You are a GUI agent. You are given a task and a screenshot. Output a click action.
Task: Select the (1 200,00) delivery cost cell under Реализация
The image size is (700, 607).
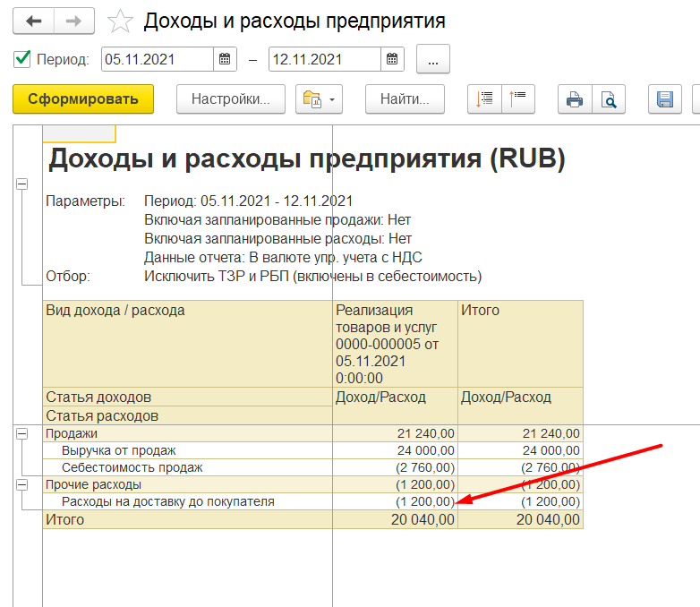click(395, 501)
